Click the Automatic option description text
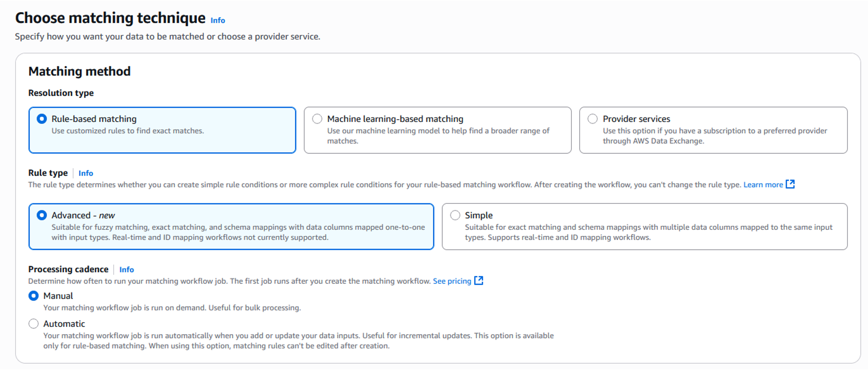Viewport: 868px width, 372px height. [298, 341]
